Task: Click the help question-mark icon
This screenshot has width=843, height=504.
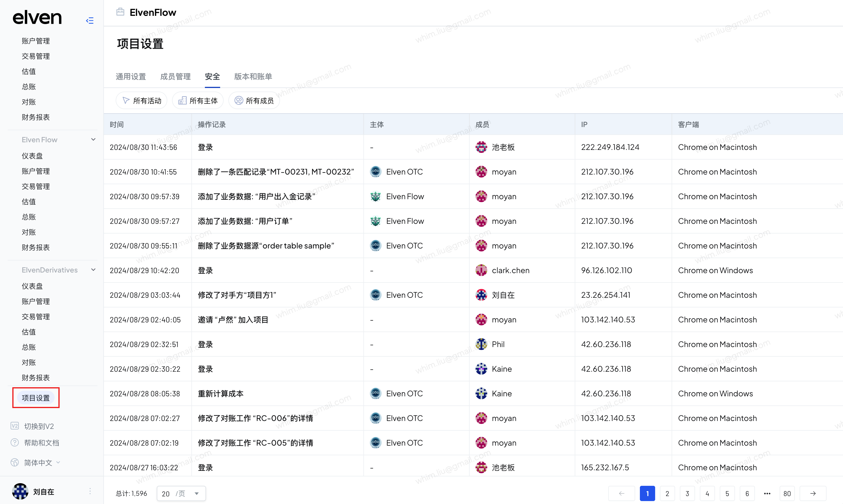Action: coord(15,442)
